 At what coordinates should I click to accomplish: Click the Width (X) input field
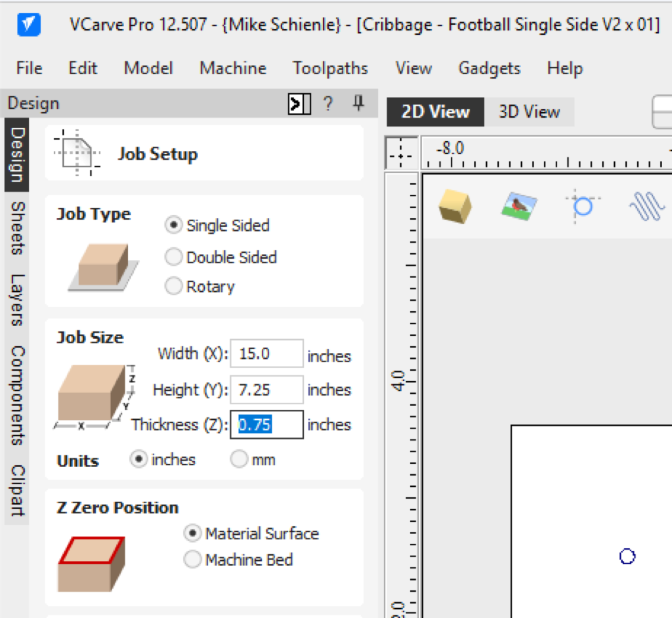click(266, 354)
